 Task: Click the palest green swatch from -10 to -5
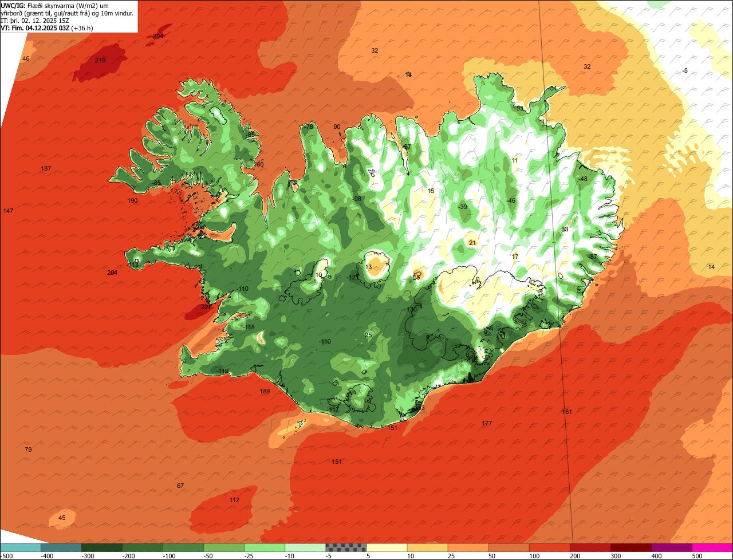(x=305, y=547)
